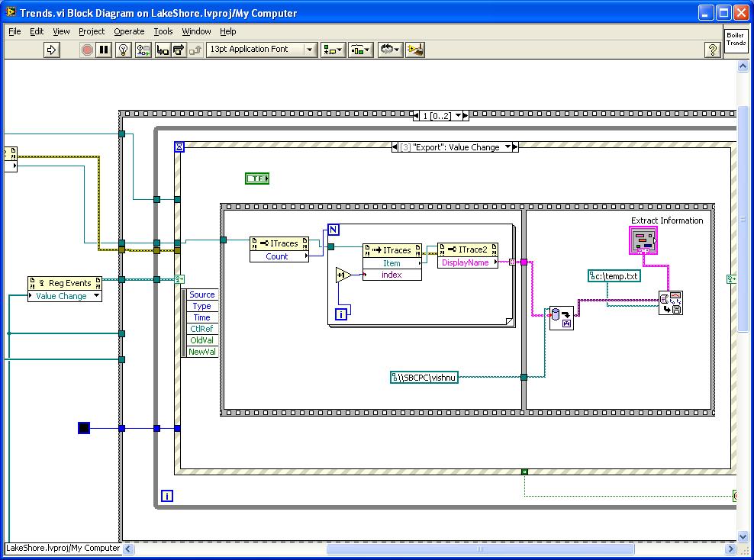754x560 pixels.
Task: Open the Distribute Objects dropdown
Action: (x=360, y=50)
